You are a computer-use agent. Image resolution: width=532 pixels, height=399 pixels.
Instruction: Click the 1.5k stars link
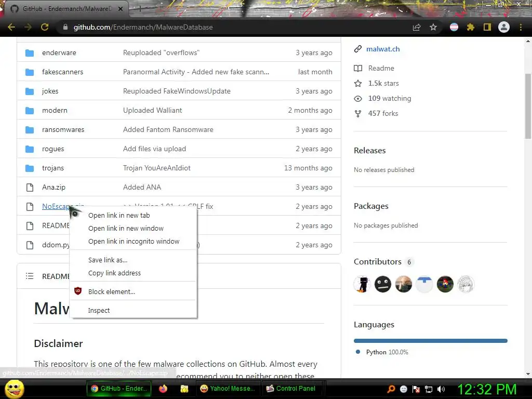tap(383, 83)
